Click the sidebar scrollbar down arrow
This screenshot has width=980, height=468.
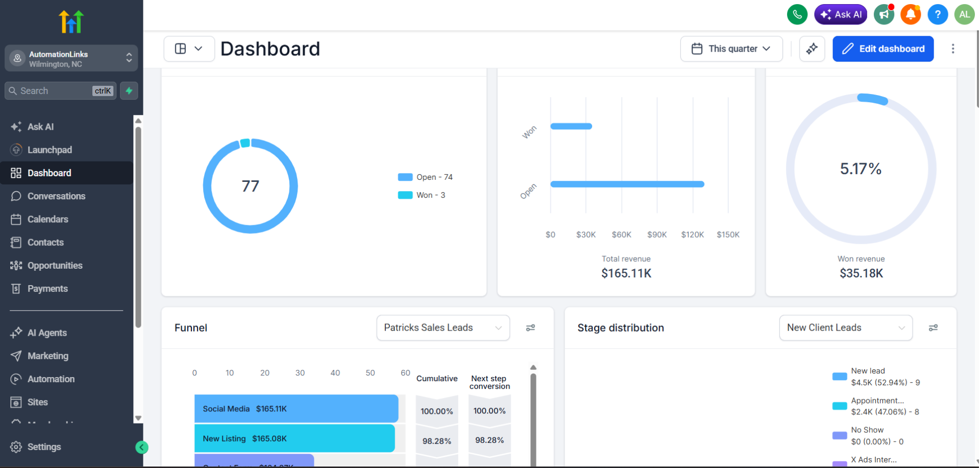click(x=138, y=418)
